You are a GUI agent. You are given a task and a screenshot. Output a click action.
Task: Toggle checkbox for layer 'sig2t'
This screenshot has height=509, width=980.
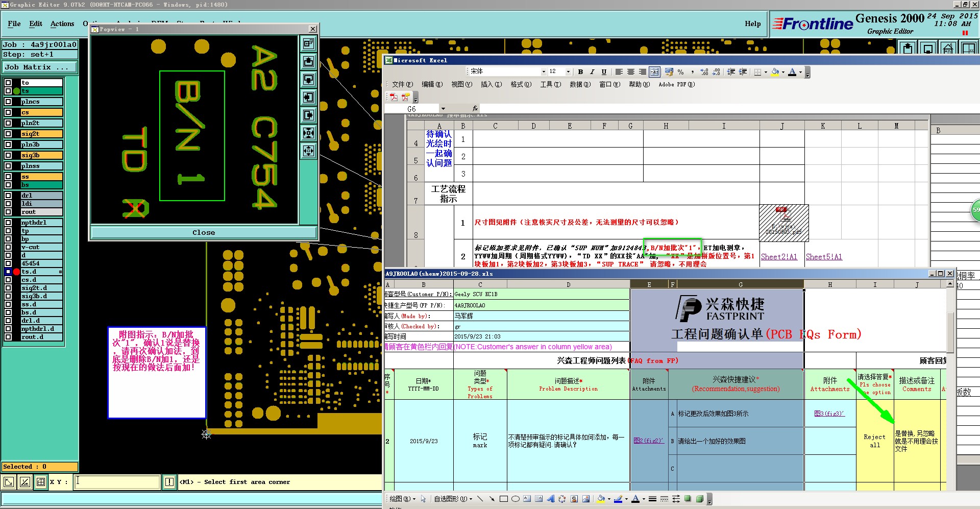[8, 134]
